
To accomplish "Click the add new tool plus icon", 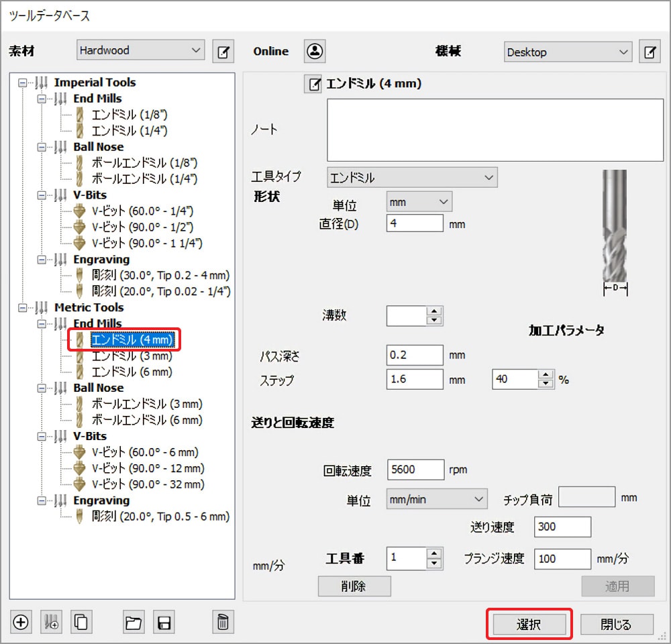I will (x=21, y=622).
